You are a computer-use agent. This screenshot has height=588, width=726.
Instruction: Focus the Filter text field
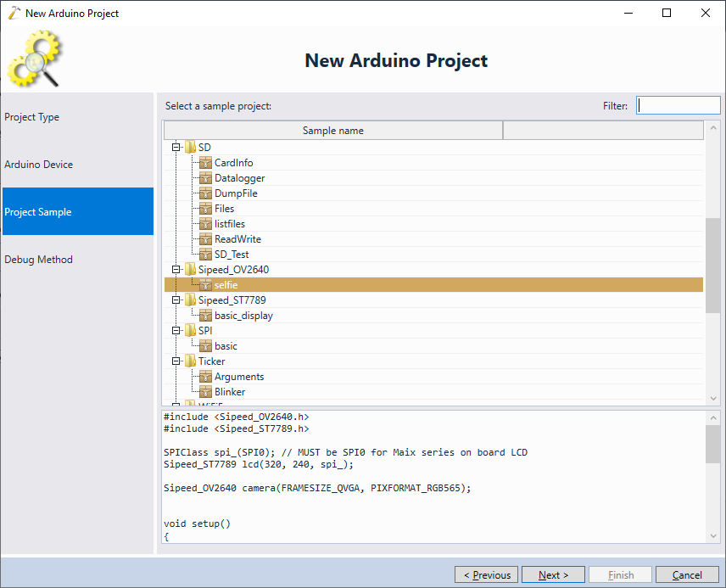point(679,106)
